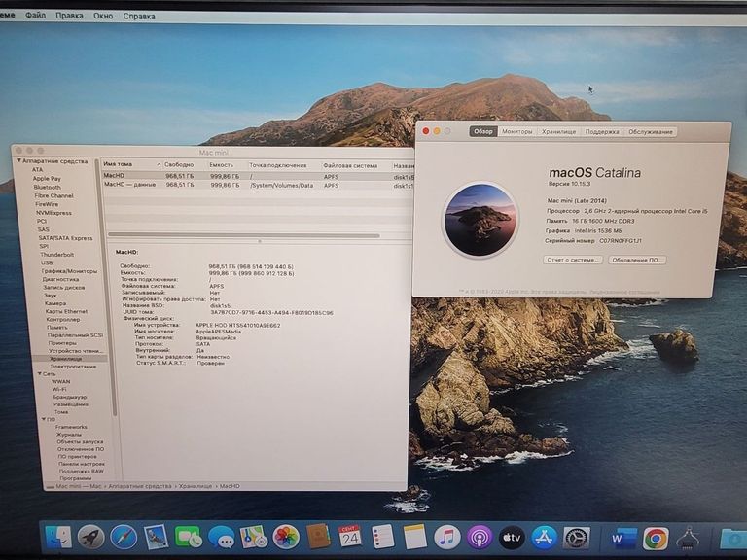Screen dimensions: 747x560
Task: Open Messages speech bubble icon in Dock
Action: coord(222,538)
